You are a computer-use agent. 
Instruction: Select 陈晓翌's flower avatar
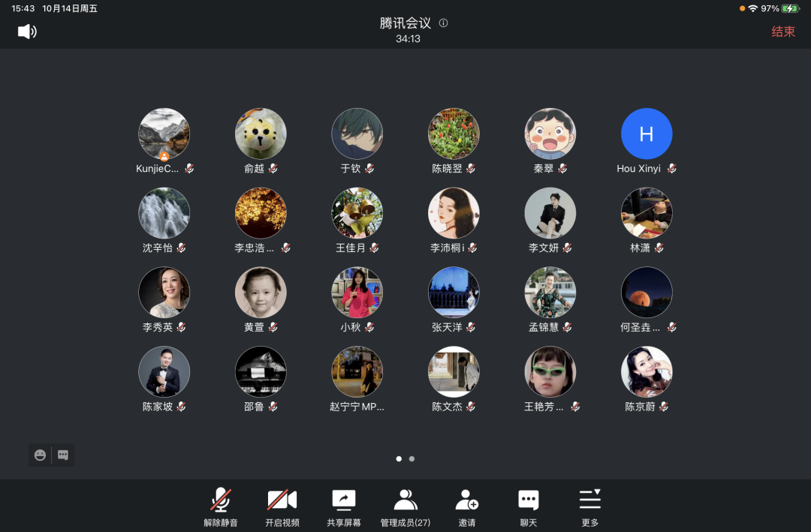coord(454,134)
